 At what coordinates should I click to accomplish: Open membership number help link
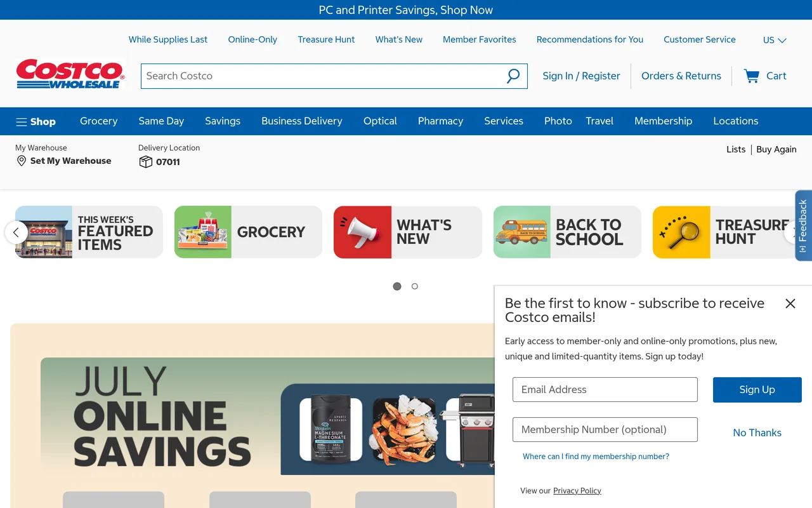pyautogui.click(x=596, y=457)
